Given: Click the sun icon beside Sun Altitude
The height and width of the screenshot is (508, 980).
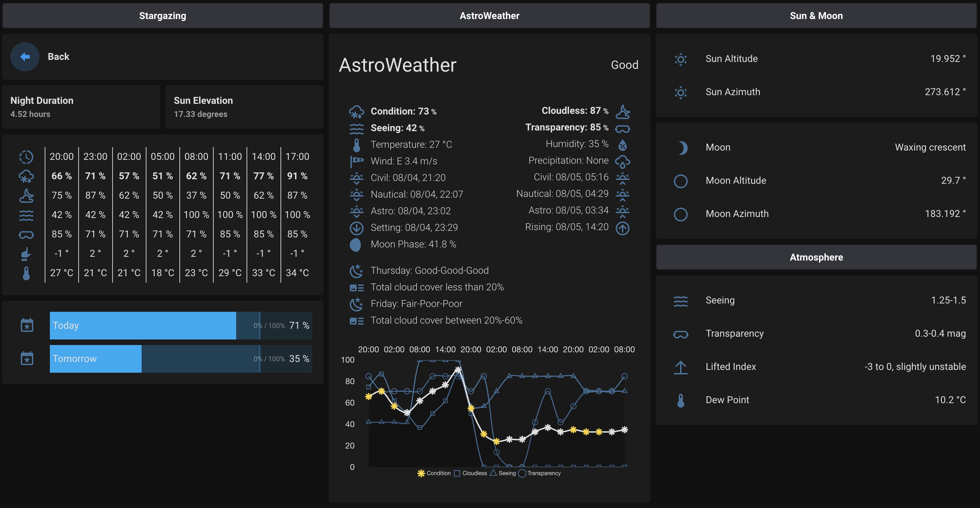Looking at the screenshot, I should (x=680, y=59).
